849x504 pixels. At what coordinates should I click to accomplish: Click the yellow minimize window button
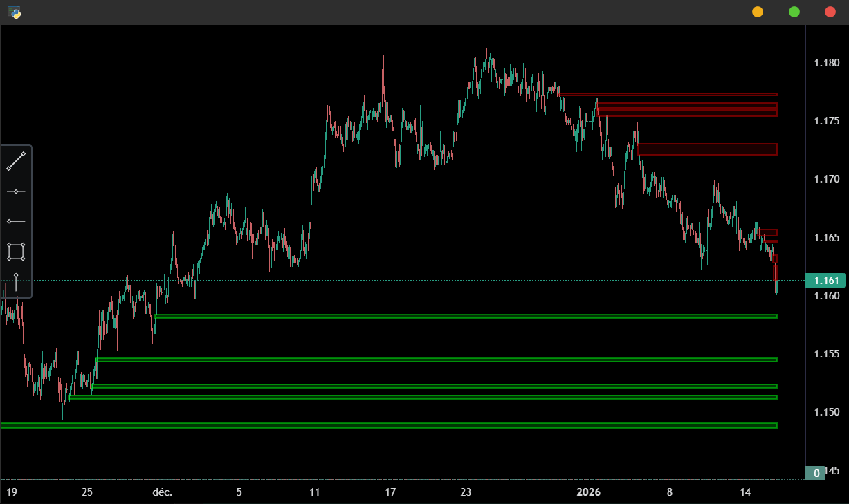[x=758, y=12]
